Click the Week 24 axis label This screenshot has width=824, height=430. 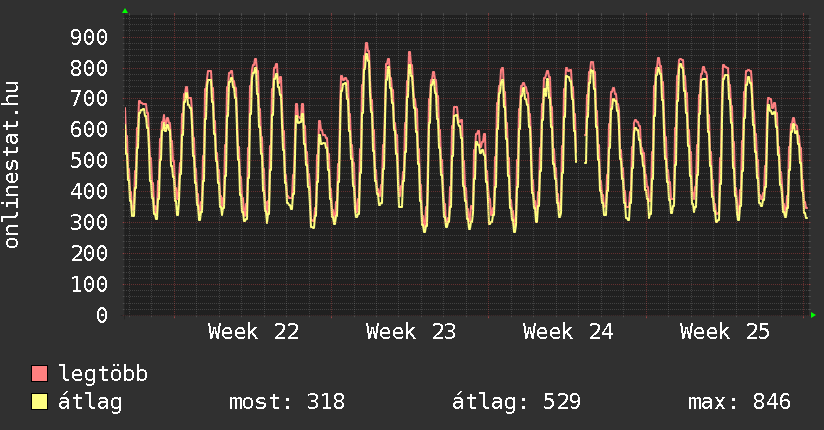[568, 332]
